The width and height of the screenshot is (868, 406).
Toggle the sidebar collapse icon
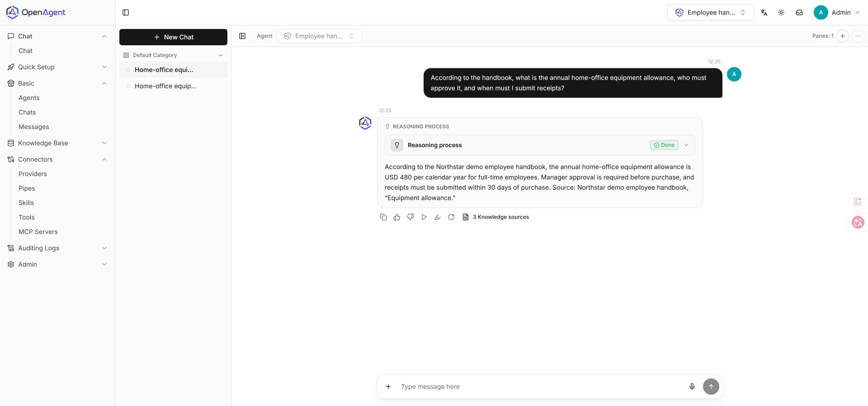click(x=126, y=13)
